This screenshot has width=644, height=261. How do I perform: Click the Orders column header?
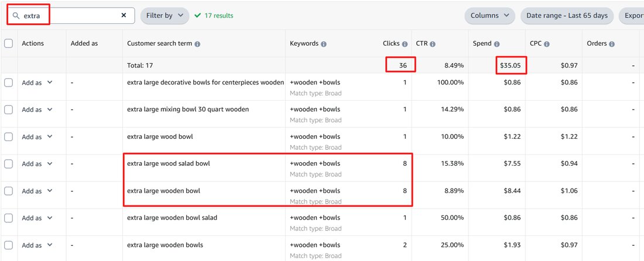(597, 43)
